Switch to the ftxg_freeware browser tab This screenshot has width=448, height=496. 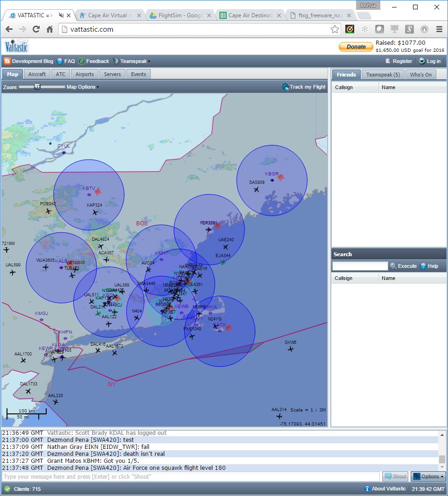(320, 15)
